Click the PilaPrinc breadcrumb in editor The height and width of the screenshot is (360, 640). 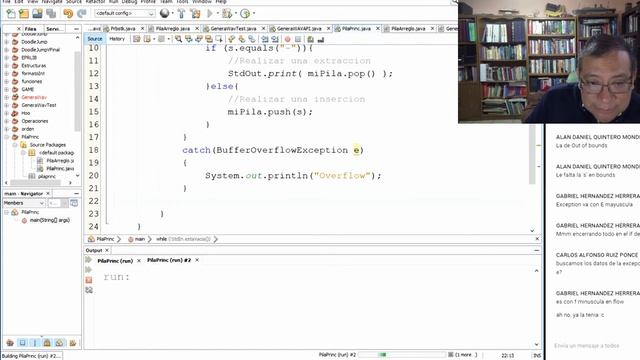click(x=105, y=239)
